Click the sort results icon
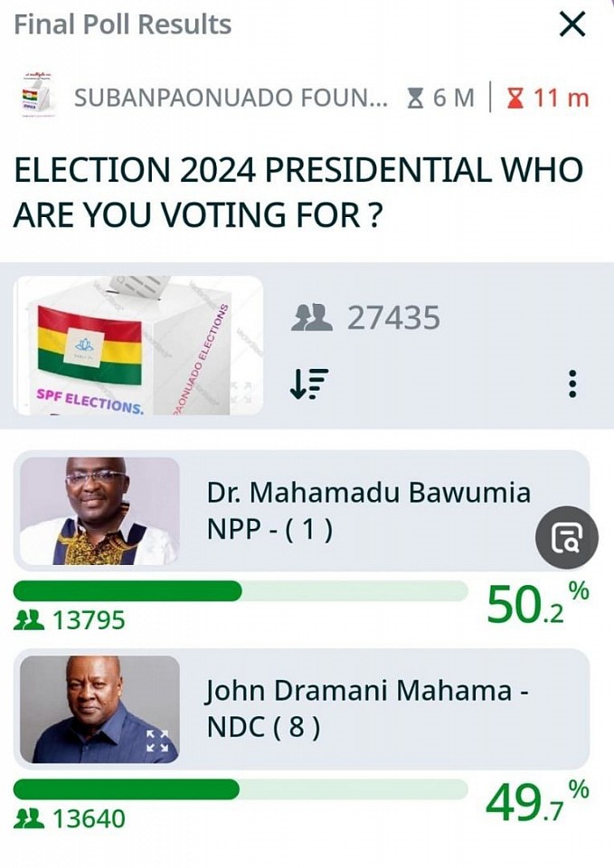Image resolution: width=614 pixels, height=868 pixels. (309, 383)
